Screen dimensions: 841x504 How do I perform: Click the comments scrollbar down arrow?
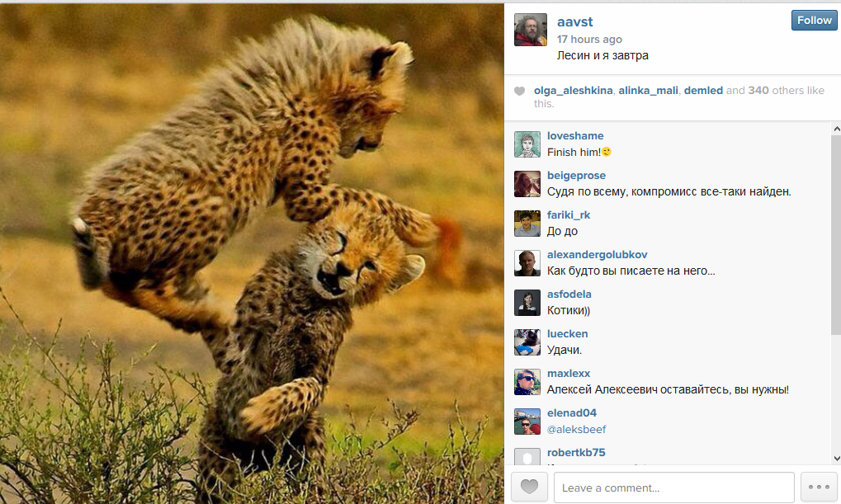coord(836,459)
